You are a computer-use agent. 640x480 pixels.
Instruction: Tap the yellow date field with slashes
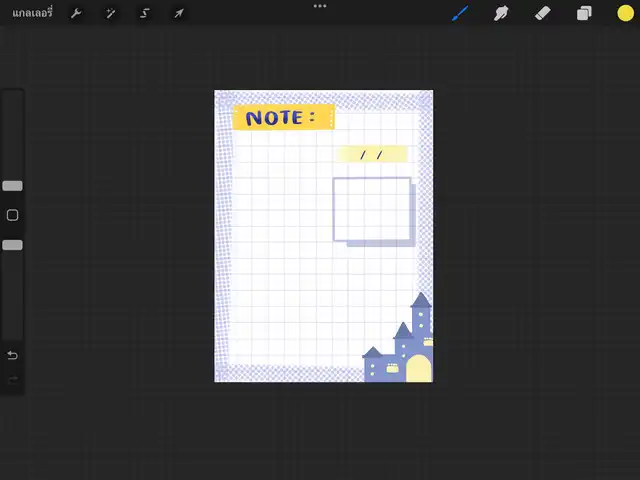(372, 154)
